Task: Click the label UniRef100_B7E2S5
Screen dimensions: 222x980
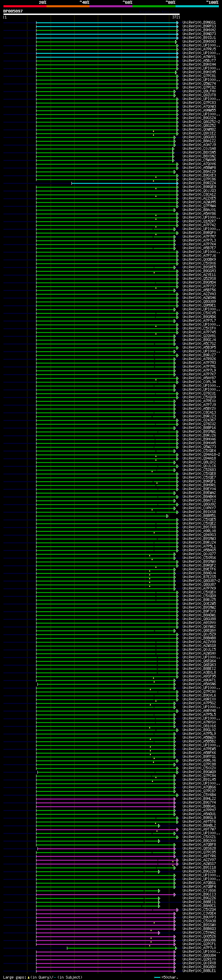Action: tap(199, 577)
